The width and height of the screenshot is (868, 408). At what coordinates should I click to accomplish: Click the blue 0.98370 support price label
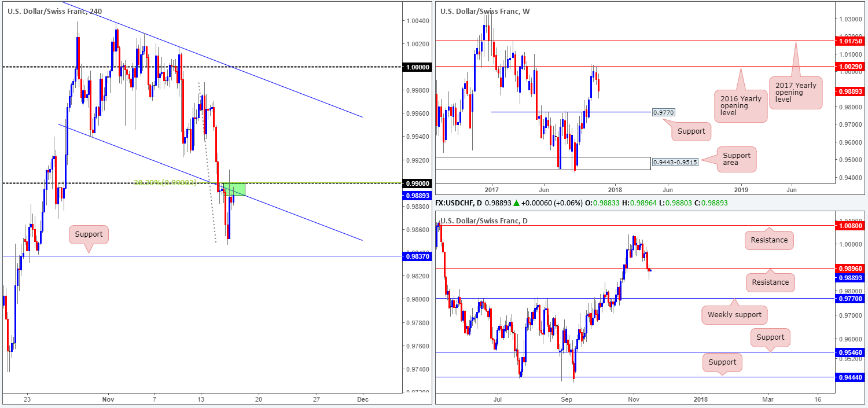(x=417, y=256)
